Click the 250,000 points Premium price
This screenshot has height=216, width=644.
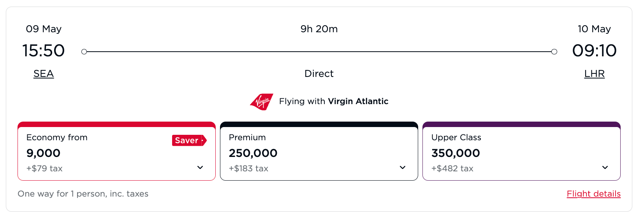tap(253, 153)
